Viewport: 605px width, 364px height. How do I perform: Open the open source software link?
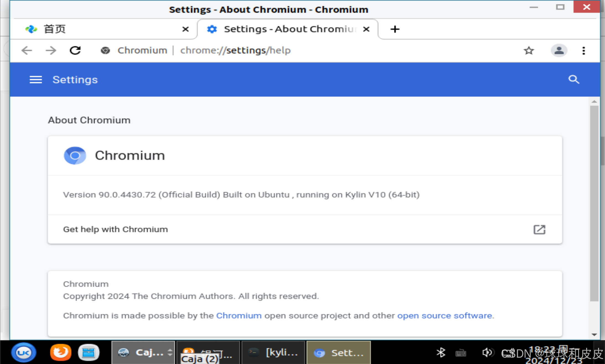(x=445, y=316)
